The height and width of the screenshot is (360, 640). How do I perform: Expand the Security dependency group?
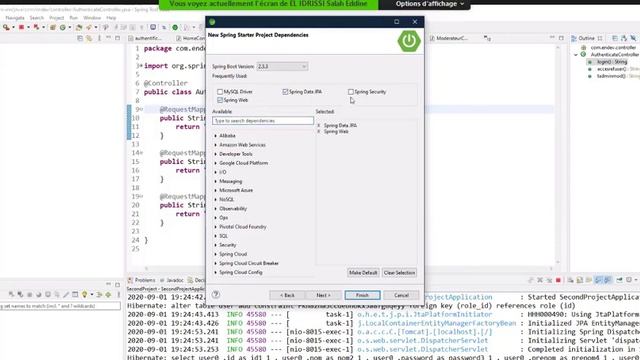pyautogui.click(x=216, y=245)
